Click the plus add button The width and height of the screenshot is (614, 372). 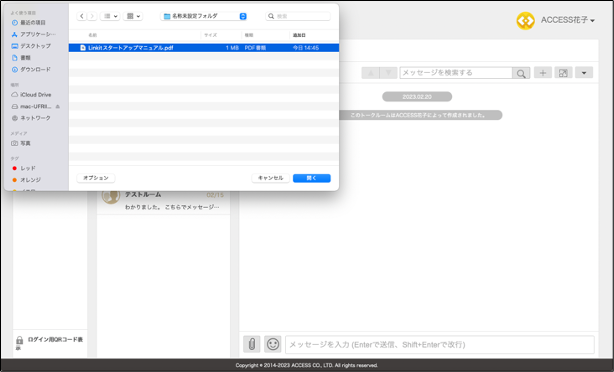tap(543, 73)
